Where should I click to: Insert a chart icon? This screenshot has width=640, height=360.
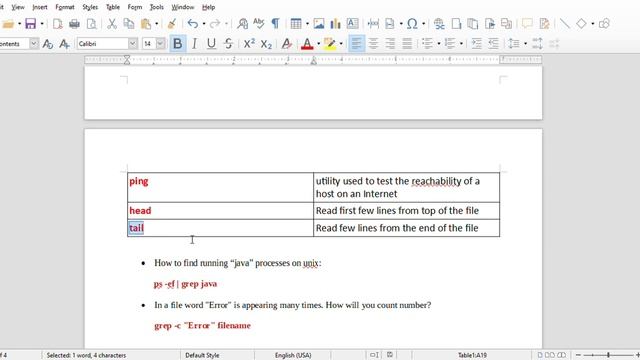336,24
